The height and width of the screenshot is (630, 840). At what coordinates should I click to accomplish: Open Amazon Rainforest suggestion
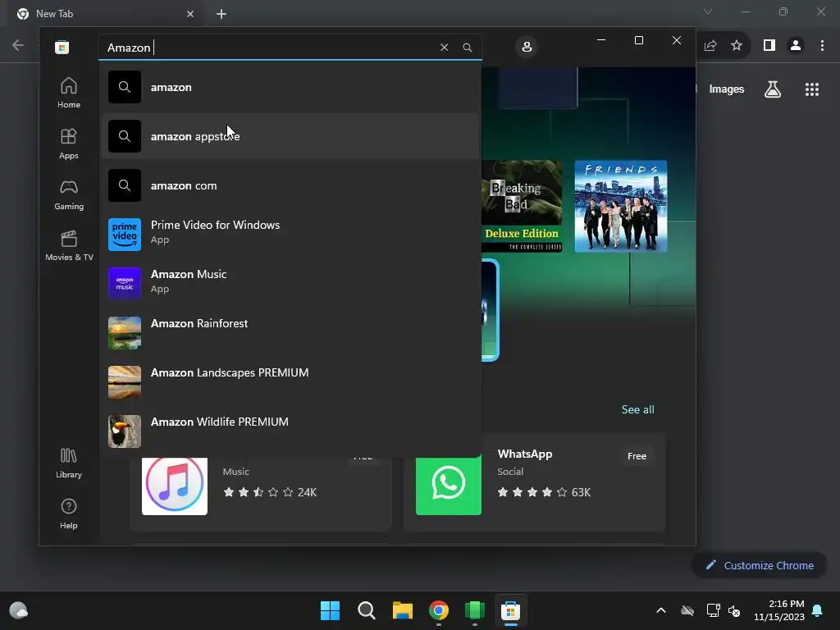[290, 332]
